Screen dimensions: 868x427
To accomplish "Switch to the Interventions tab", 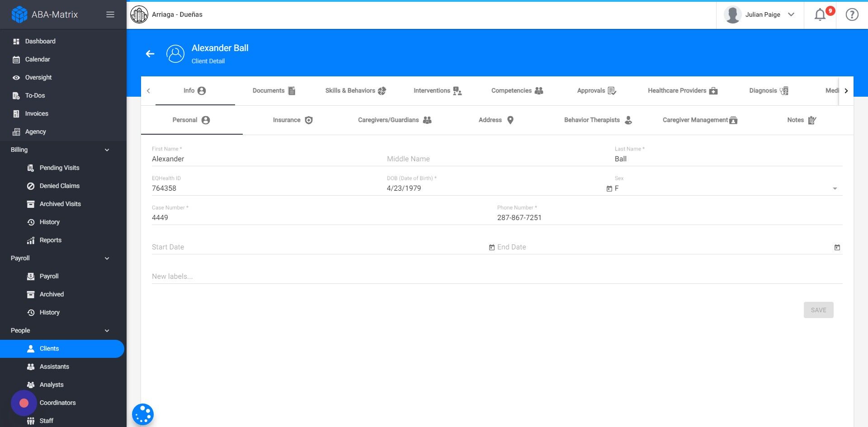I will click(438, 91).
